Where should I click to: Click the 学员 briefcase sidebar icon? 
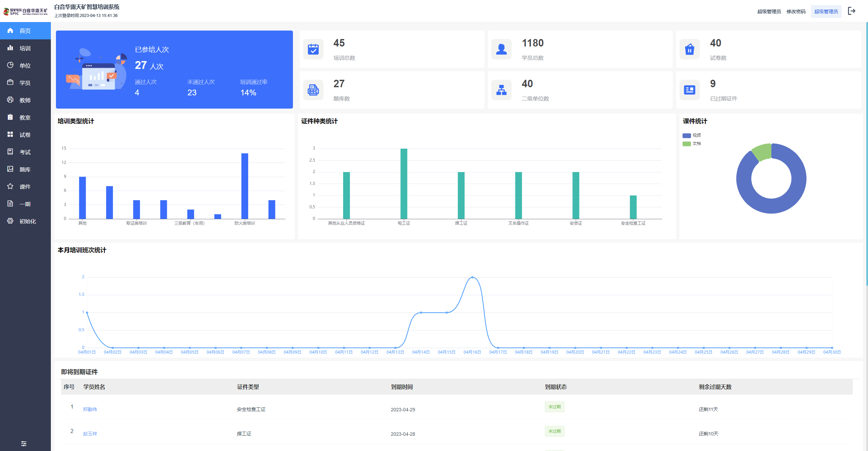point(10,82)
